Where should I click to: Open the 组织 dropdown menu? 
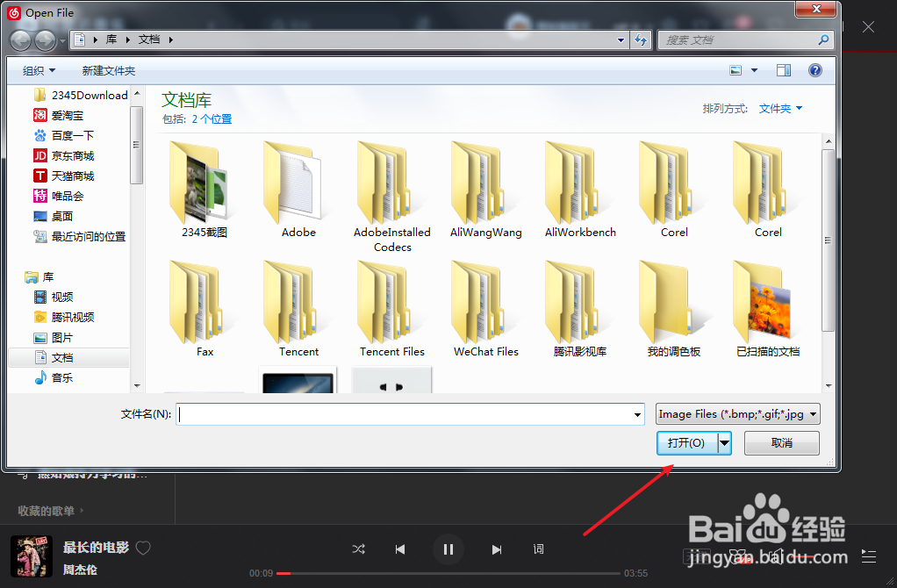[x=39, y=70]
